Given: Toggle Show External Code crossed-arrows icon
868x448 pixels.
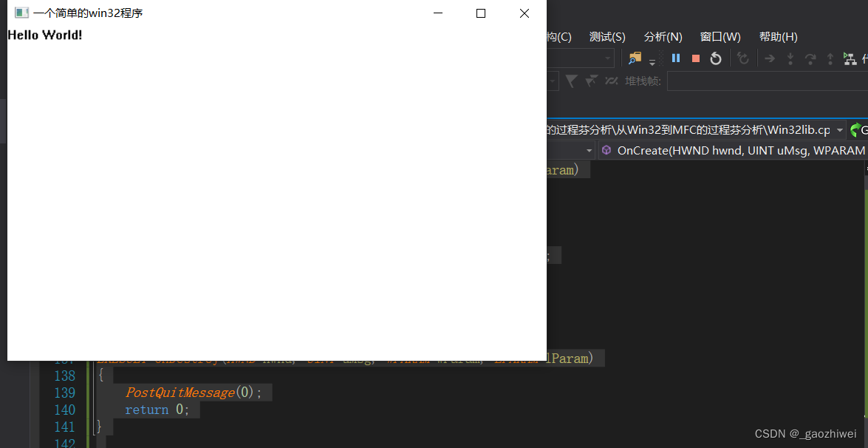Looking at the screenshot, I should (x=611, y=80).
